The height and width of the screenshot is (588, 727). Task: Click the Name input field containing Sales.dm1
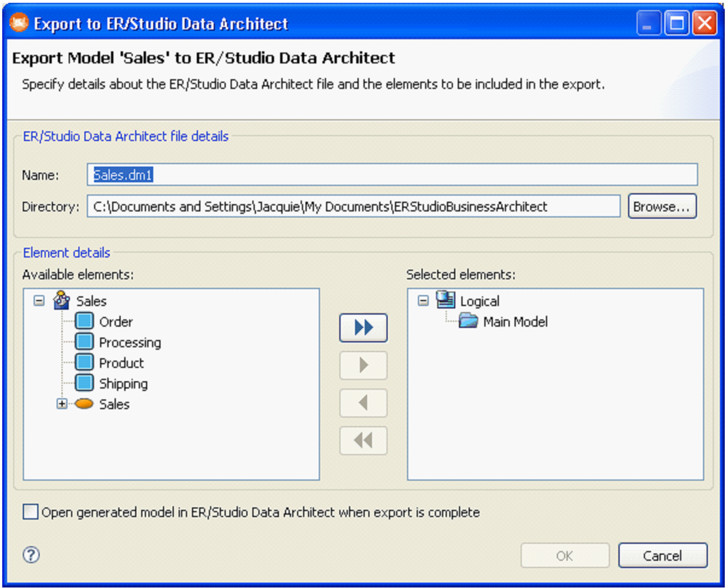[x=392, y=174]
